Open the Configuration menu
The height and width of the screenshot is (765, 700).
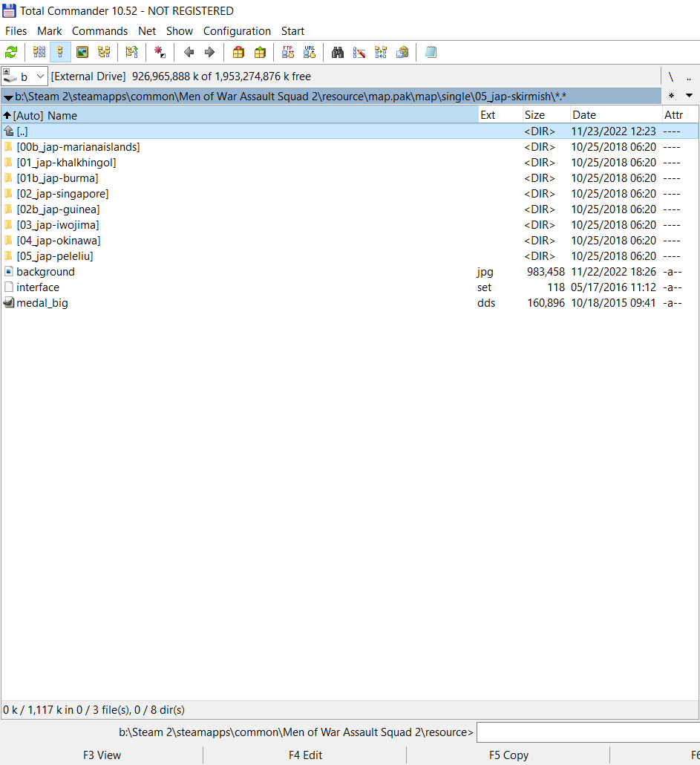[237, 31]
